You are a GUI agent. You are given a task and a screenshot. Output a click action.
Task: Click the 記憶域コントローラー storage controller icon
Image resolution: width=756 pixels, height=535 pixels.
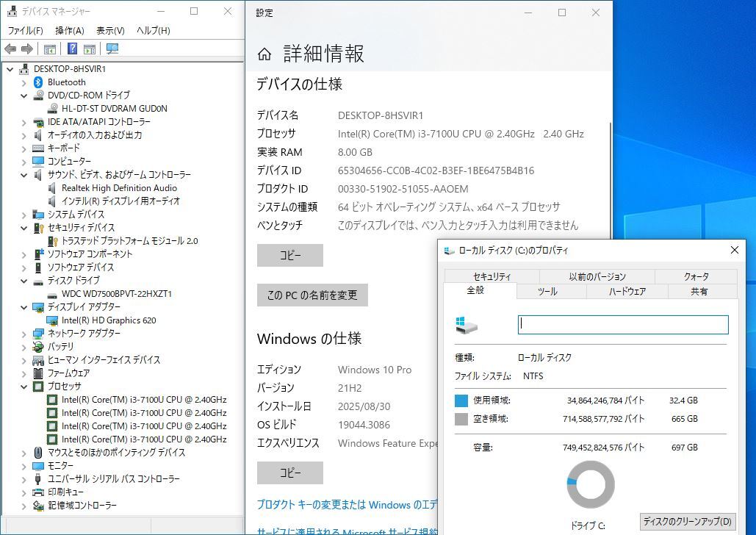38,505
